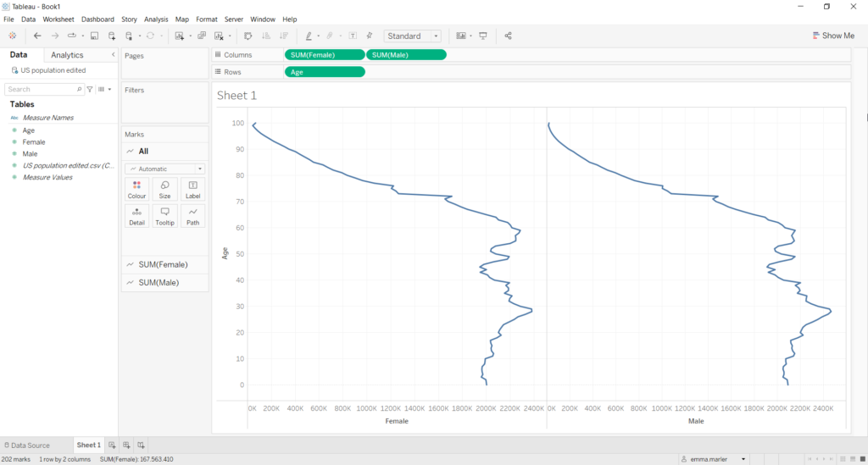
Task: Click the Redo forward arrow
Action: [x=55, y=36]
